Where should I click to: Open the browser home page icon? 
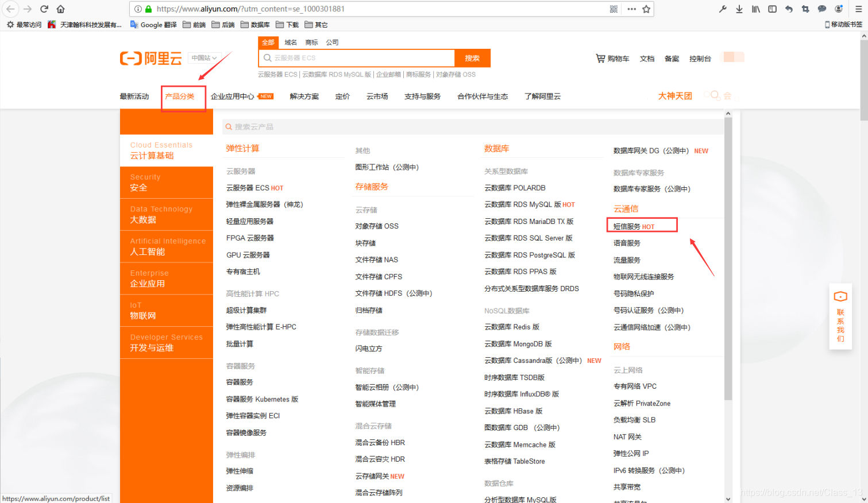[61, 9]
